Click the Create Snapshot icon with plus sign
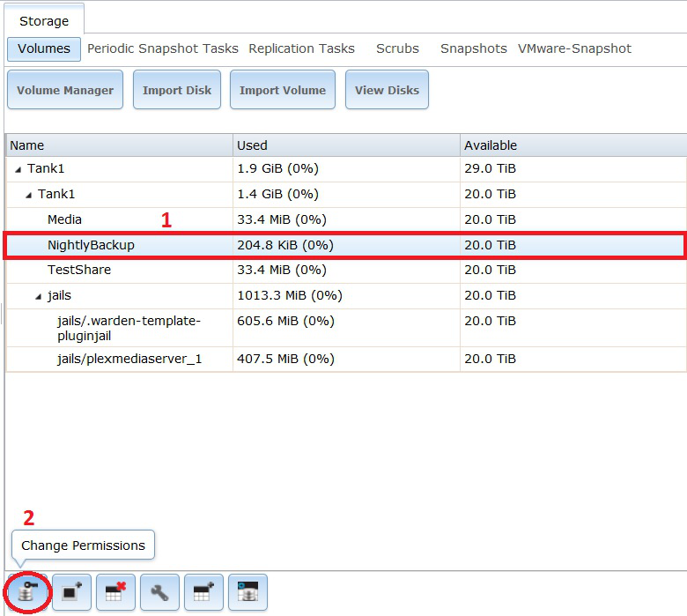Viewport: 687px width, 616px height. [71, 592]
